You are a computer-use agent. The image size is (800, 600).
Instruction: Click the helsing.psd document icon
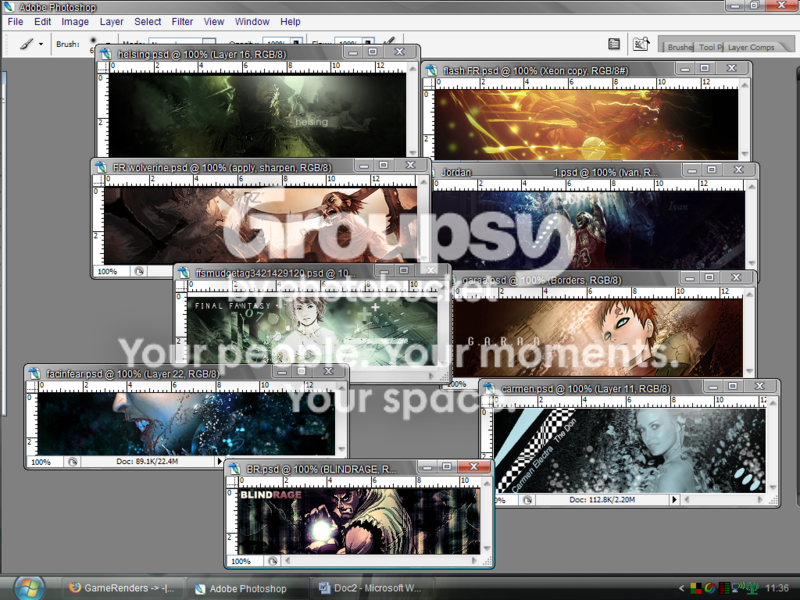coord(106,54)
